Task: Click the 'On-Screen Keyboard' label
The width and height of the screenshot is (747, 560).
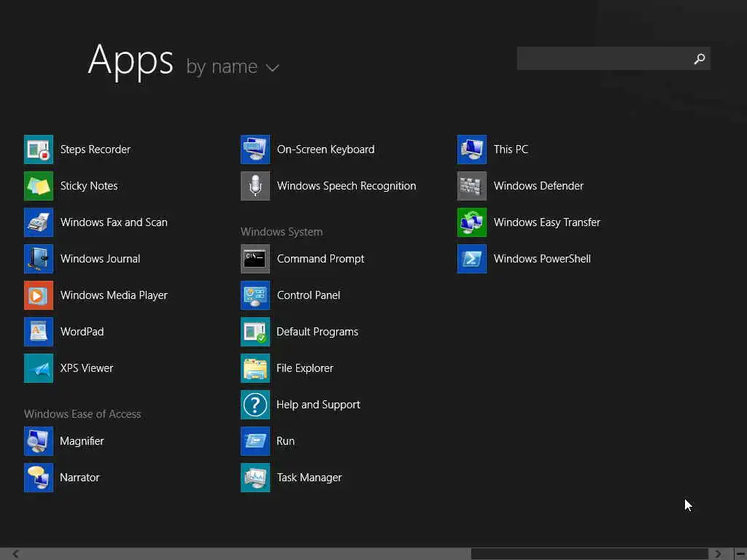Action: coord(326,149)
